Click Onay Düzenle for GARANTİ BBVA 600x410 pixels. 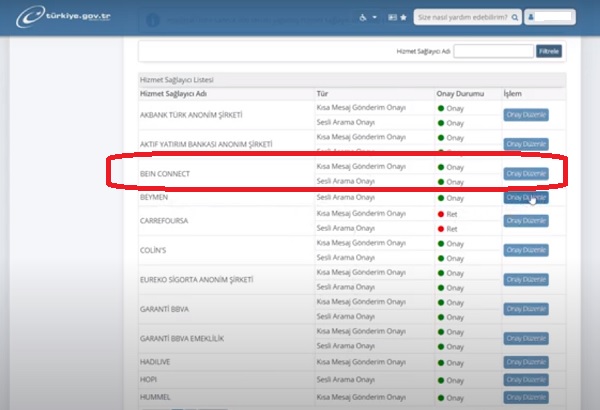click(x=526, y=309)
